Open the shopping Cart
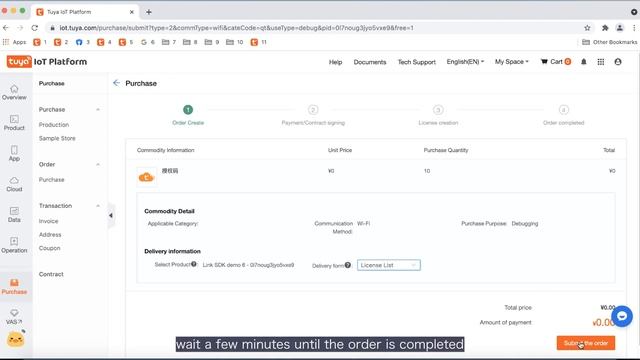 pyautogui.click(x=556, y=62)
